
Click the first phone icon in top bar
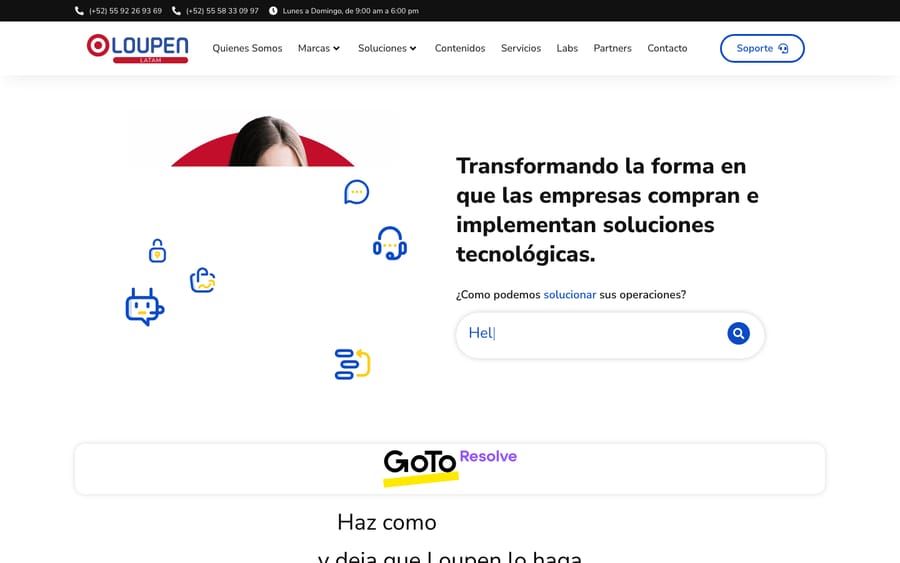tap(79, 11)
